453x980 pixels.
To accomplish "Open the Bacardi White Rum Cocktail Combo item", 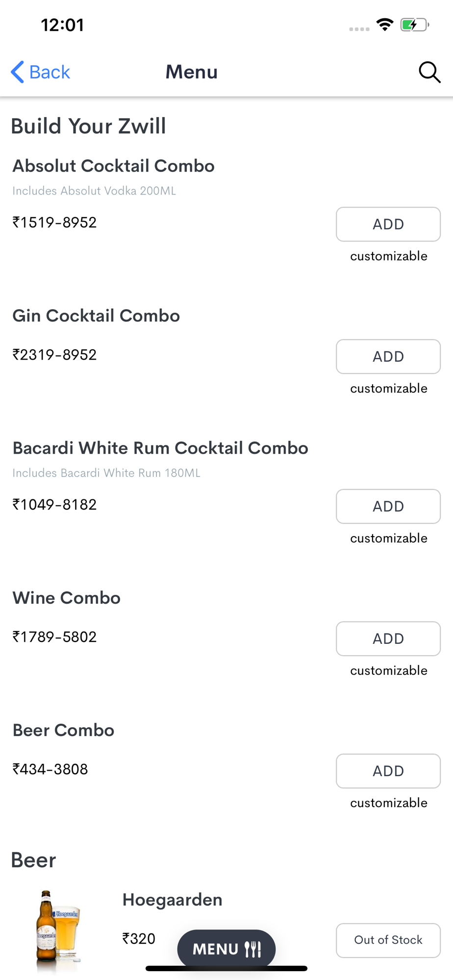I will (x=160, y=448).
